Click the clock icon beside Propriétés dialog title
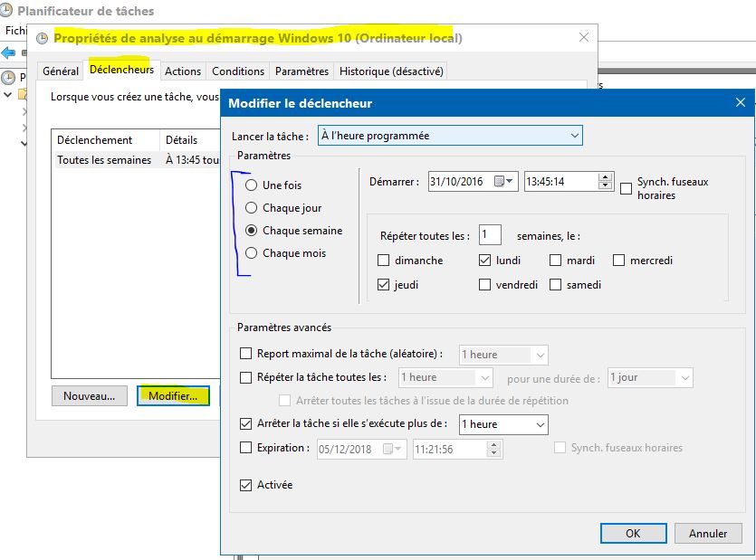Screen dimensions: 756x560 40,38
